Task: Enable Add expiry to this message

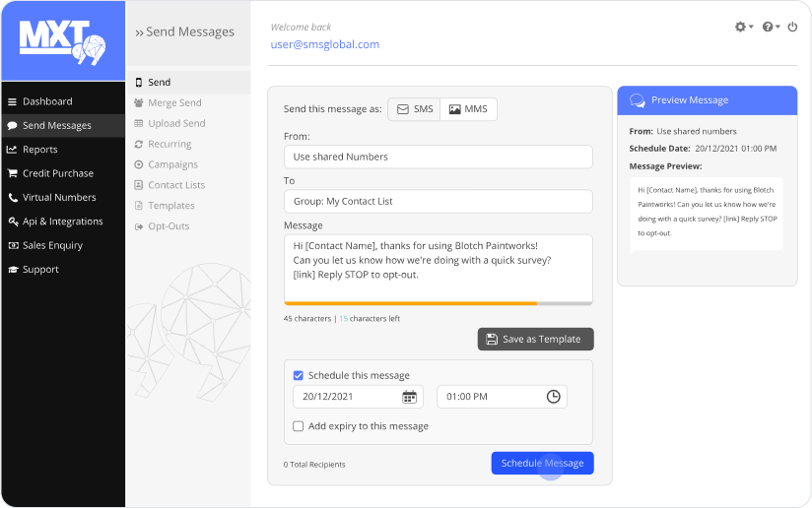Action: point(299,426)
